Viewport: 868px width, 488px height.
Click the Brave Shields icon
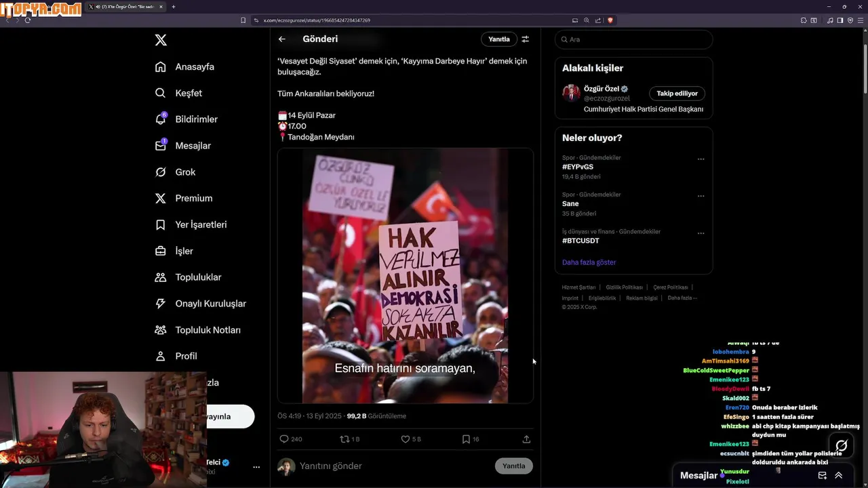(610, 20)
